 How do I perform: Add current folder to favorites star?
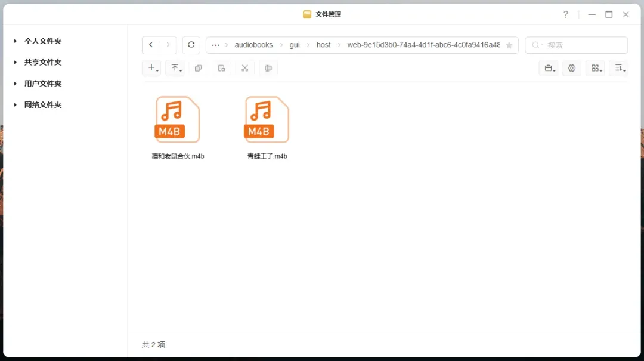pyautogui.click(x=509, y=45)
